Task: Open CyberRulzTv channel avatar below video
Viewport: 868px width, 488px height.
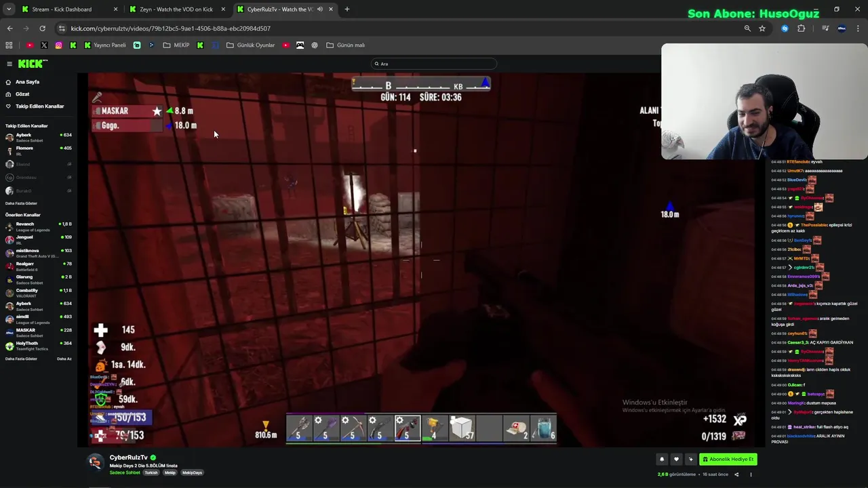Action: pyautogui.click(x=96, y=462)
